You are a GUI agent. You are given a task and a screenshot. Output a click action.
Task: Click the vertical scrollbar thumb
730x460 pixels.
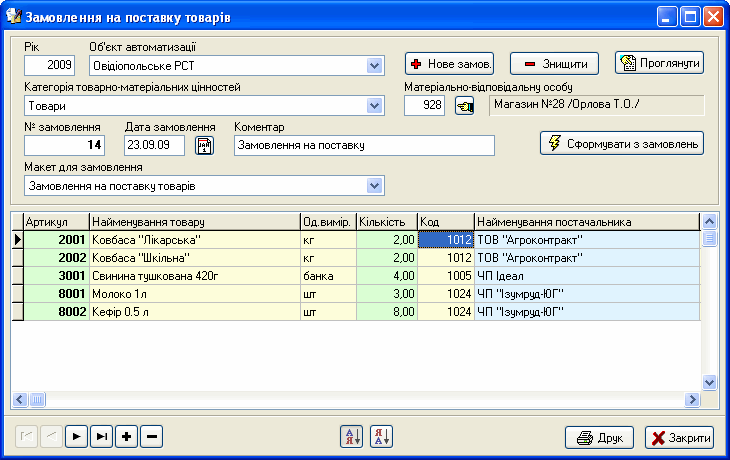click(709, 239)
